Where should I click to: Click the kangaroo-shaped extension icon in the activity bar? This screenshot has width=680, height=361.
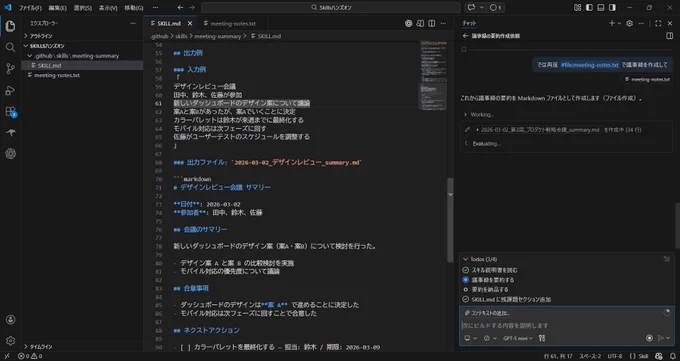pyautogui.click(x=10, y=133)
